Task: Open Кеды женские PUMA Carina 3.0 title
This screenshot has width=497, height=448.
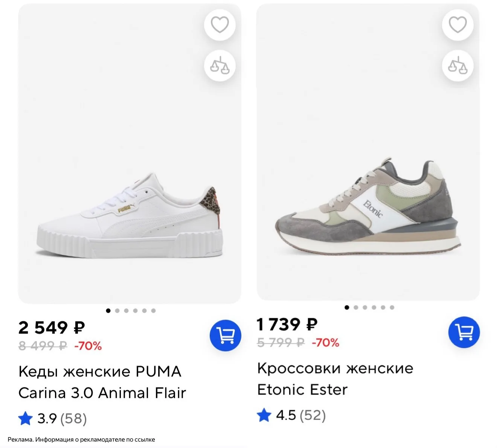Action: (102, 382)
